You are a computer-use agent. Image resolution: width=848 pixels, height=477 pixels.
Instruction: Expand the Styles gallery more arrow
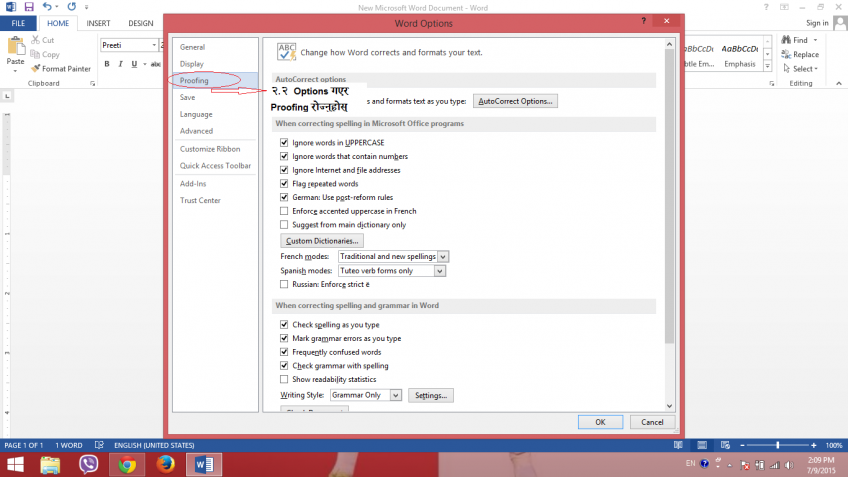tap(767, 67)
